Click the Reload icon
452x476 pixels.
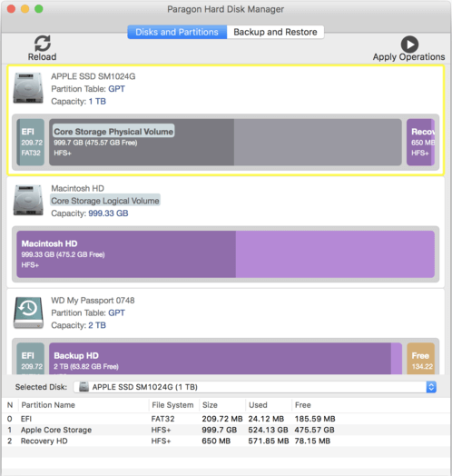42,44
